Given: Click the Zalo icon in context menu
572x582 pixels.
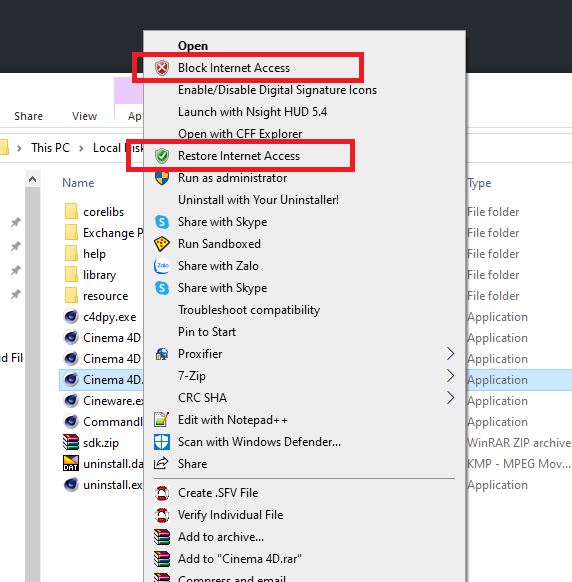Looking at the screenshot, I should [162, 266].
